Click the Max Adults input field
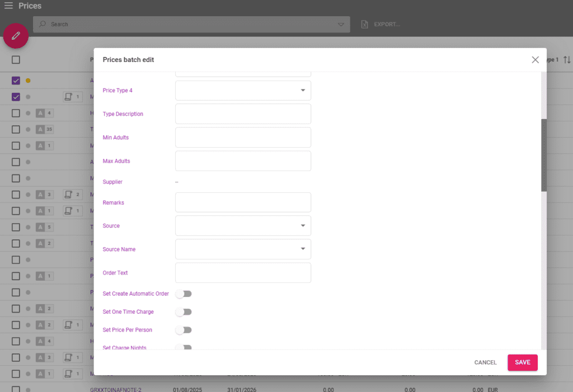This screenshot has width=573, height=392. point(243,160)
